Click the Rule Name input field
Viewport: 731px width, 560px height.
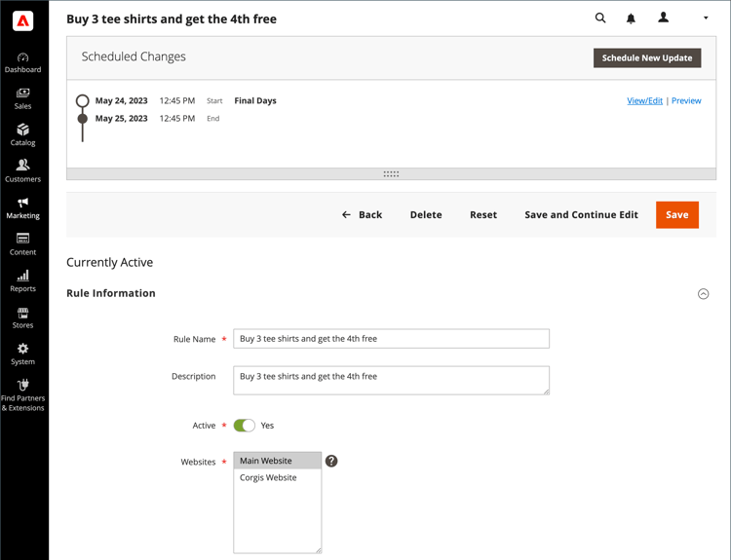pos(391,339)
